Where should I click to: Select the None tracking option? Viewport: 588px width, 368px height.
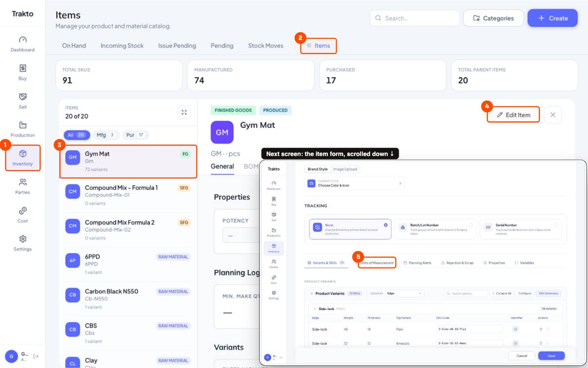click(x=350, y=229)
